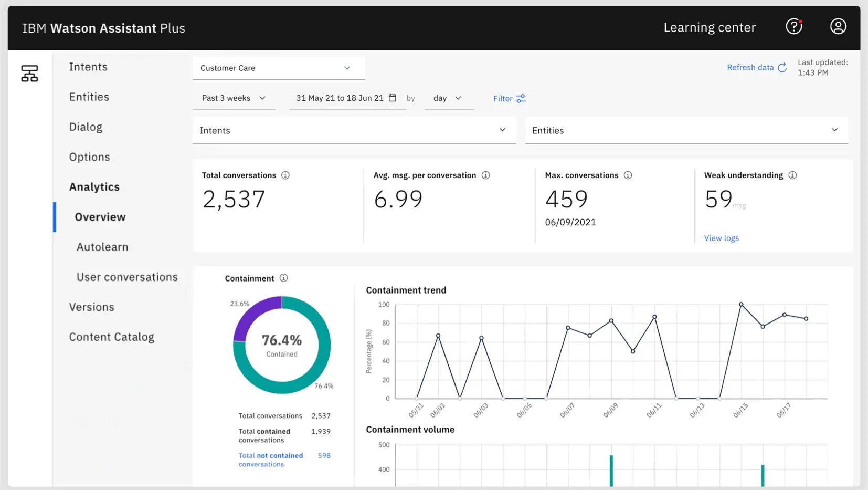This screenshot has width=868, height=490.
Task: Expand the Customer Care assistant dropdown
Action: (279, 68)
